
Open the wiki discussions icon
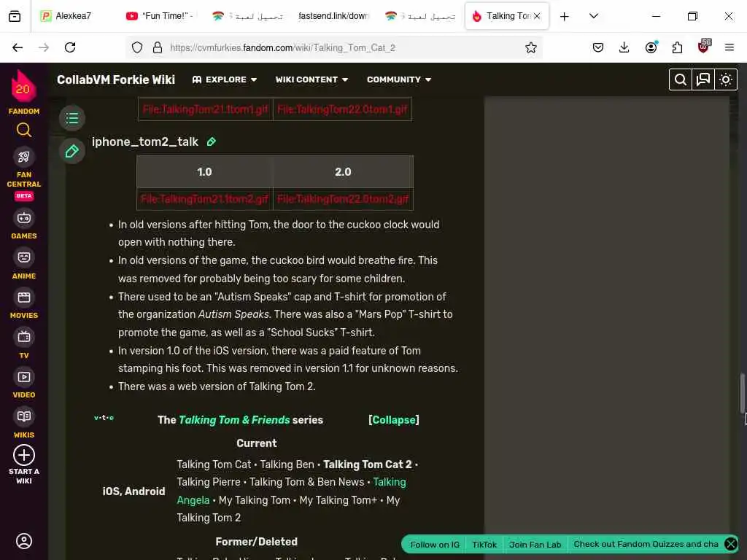(703, 79)
